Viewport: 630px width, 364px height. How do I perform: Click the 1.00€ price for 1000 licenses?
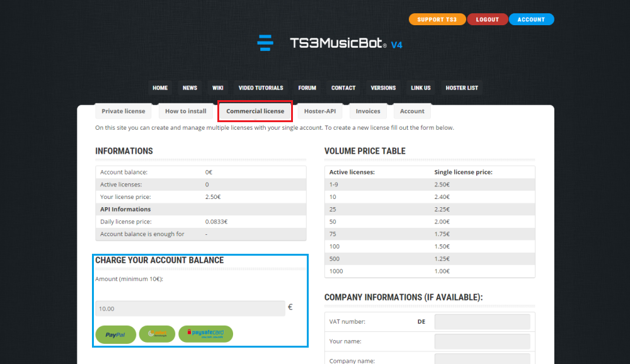point(442,271)
